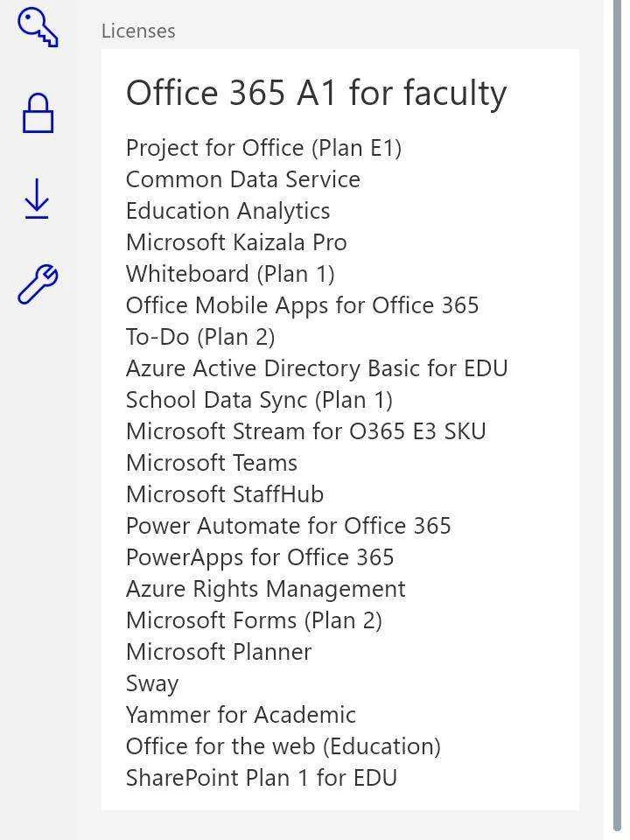The height and width of the screenshot is (840, 630).
Task: Click Project for Office (Plan E1)
Action: click(263, 149)
